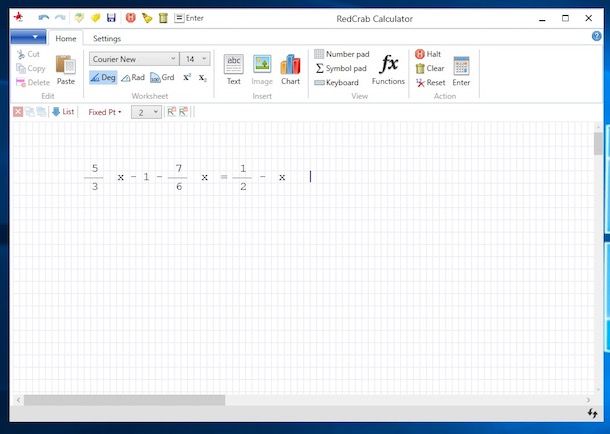Click the Paste clipboard icon

(65, 68)
